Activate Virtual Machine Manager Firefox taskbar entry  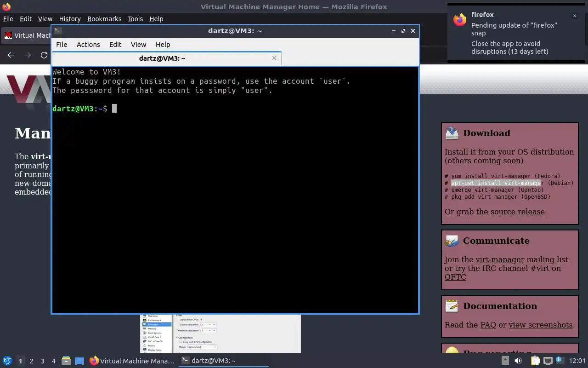[132, 361]
